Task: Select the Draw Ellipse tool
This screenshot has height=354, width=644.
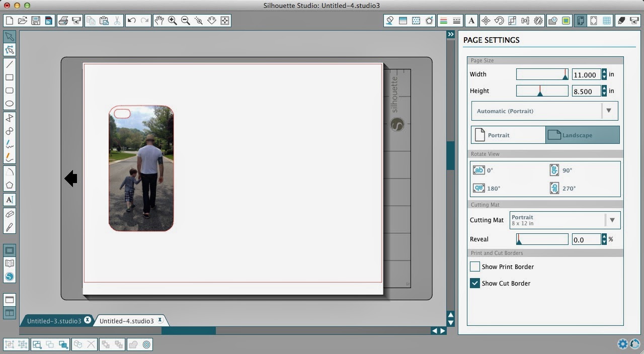Action: (x=9, y=103)
